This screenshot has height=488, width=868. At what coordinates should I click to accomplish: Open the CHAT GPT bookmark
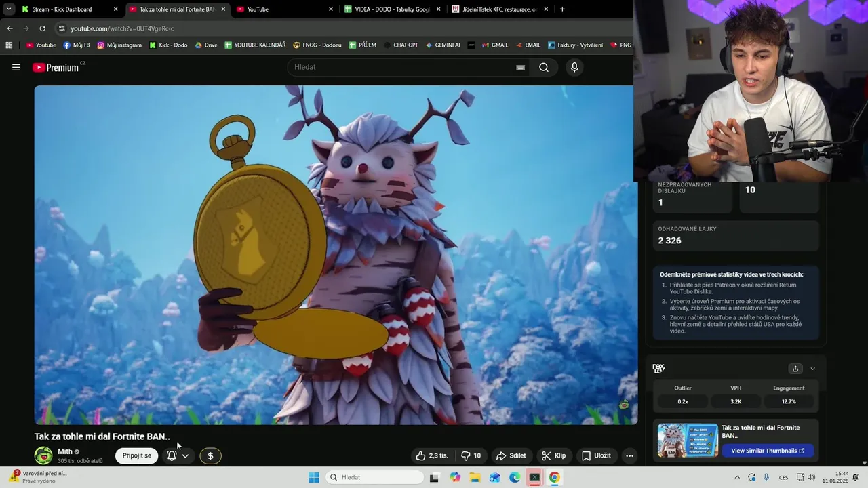tap(401, 45)
